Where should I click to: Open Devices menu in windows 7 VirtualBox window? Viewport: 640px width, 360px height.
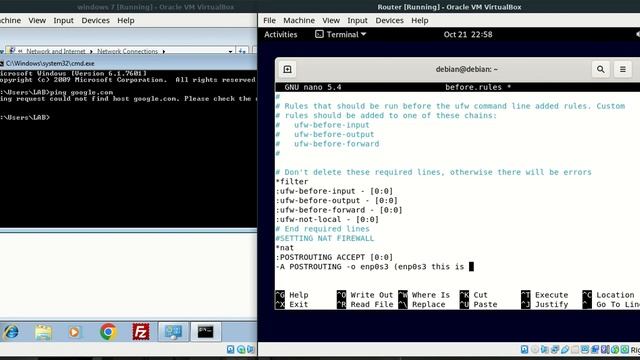point(96,20)
